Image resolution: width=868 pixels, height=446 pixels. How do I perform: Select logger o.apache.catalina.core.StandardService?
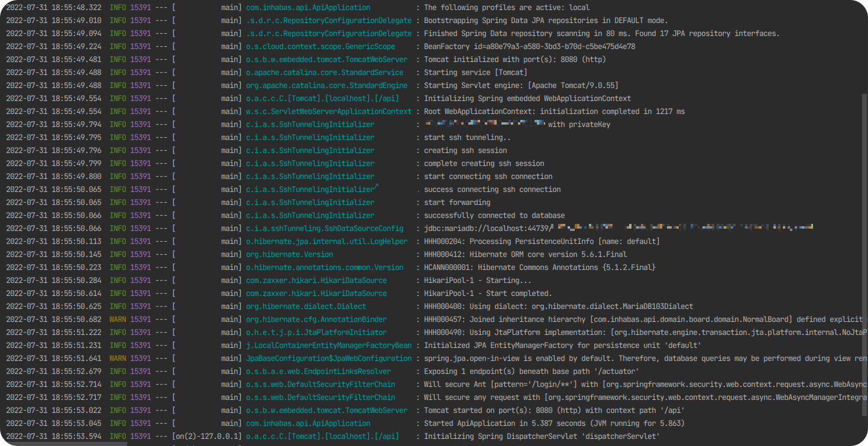point(325,73)
